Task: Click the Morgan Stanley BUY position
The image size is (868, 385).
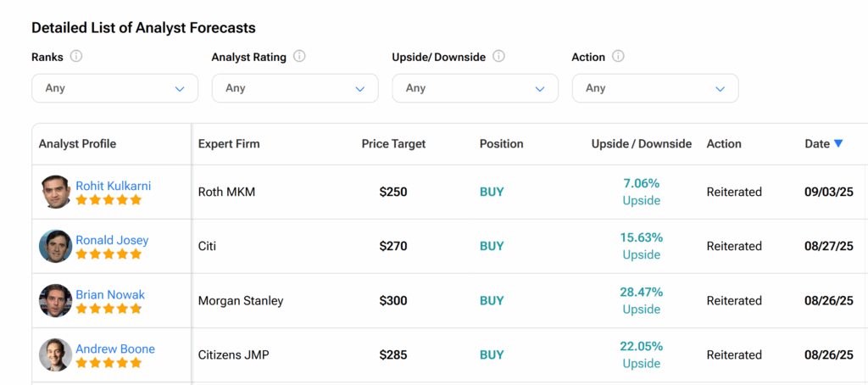Action: point(492,301)
